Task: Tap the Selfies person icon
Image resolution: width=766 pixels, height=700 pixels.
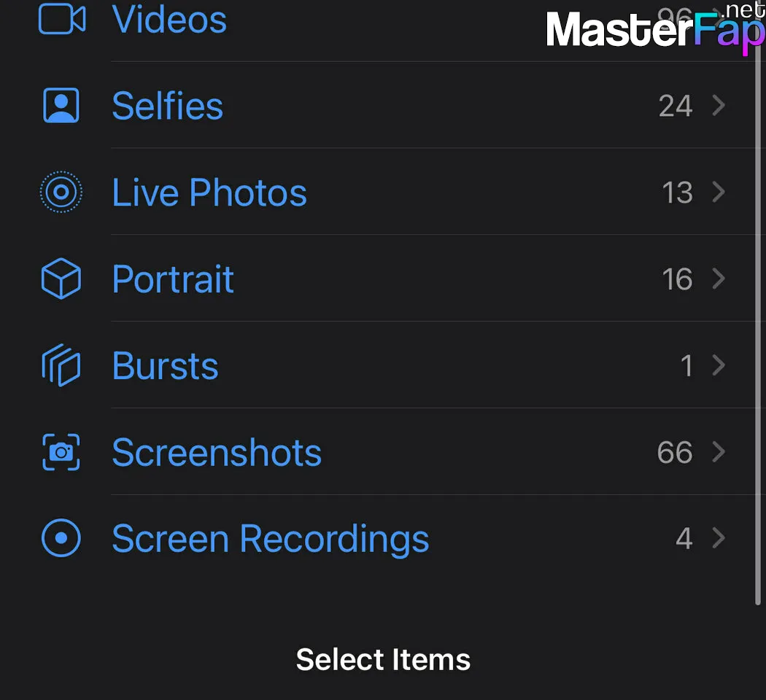Action: click(x=61, y=106)
